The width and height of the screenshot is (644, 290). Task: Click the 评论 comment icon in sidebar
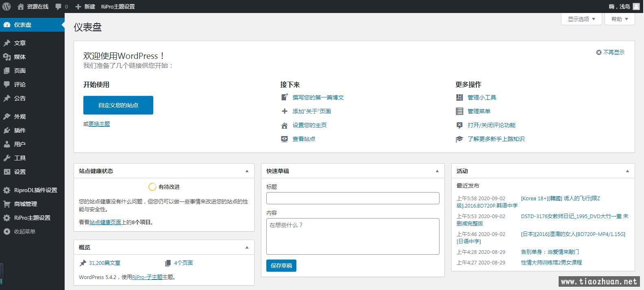7,84
